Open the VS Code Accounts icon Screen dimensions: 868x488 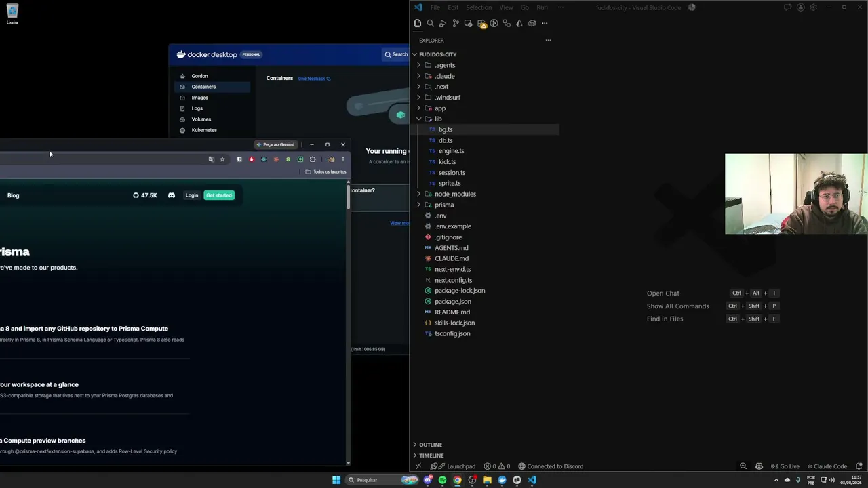(x=801, y=7)
